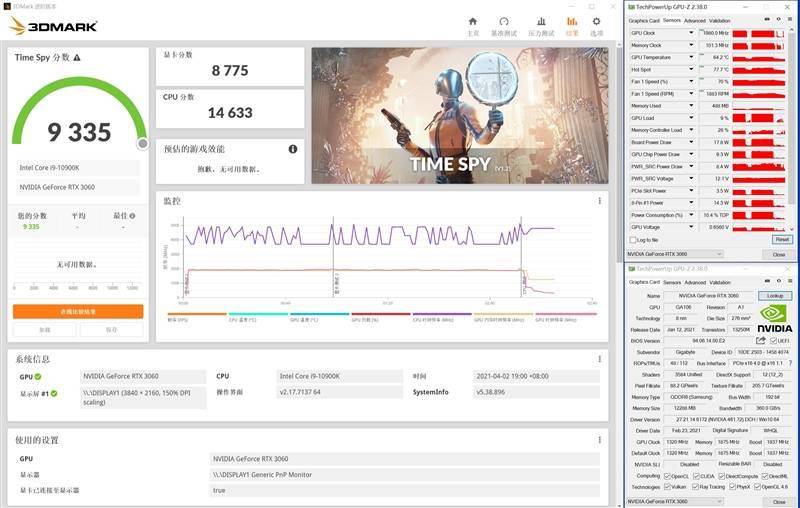Click info icon next to the best score label

coord(133,216)
